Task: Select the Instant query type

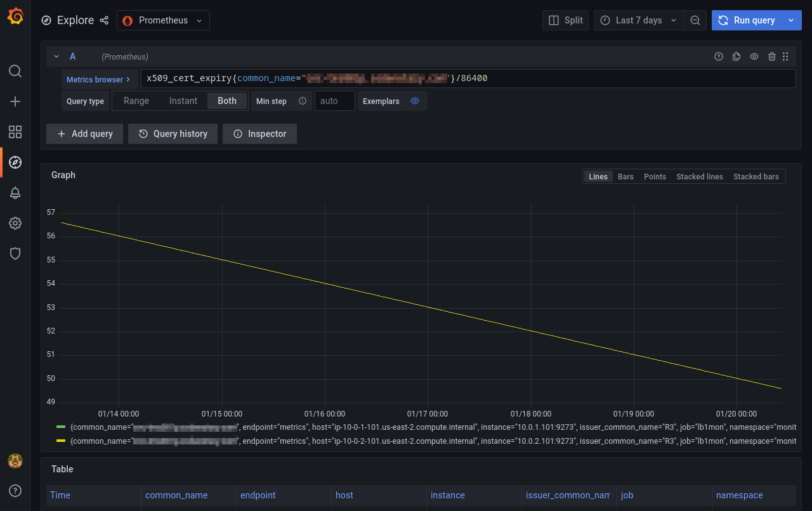Action: pos(183,101)
